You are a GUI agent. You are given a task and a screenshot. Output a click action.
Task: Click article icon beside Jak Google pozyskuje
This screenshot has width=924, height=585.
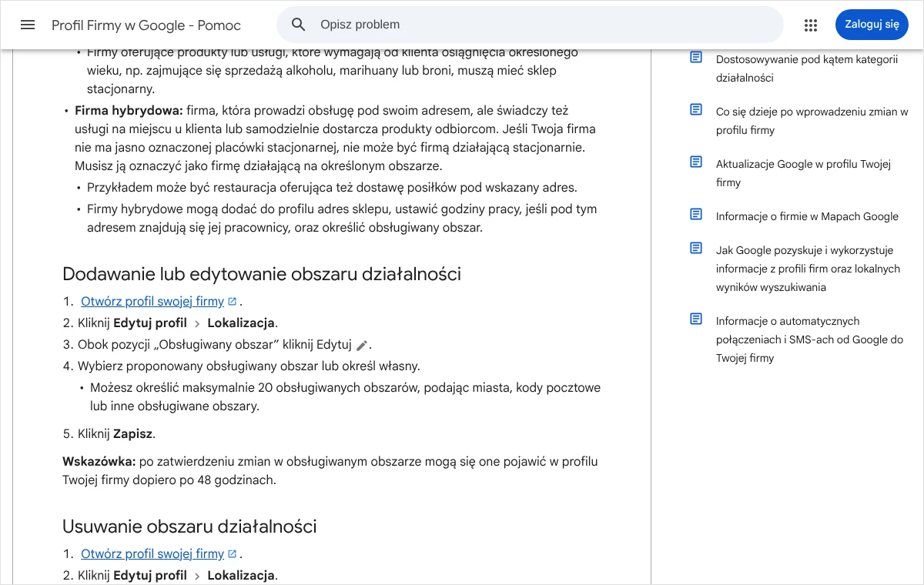pos(696,248)
